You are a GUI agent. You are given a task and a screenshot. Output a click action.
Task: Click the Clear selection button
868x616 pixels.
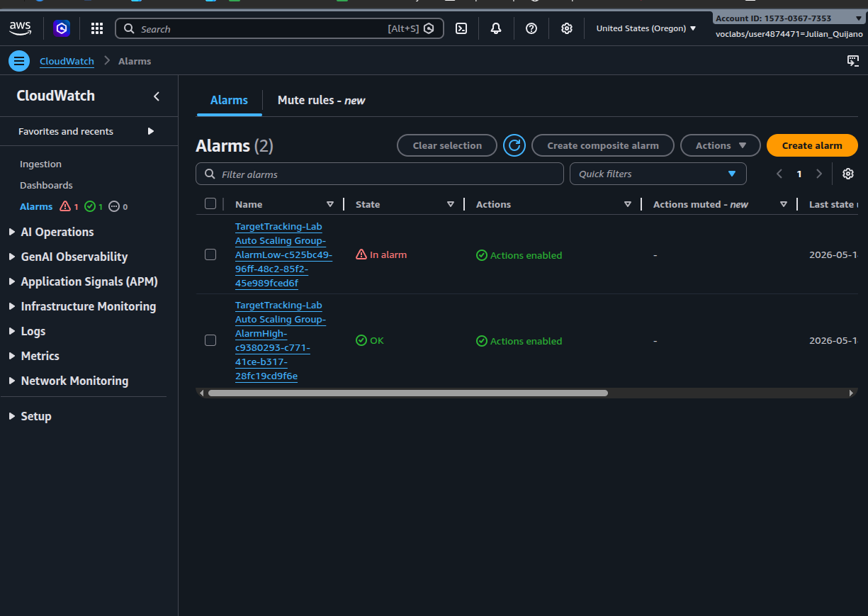pos(447,145)
